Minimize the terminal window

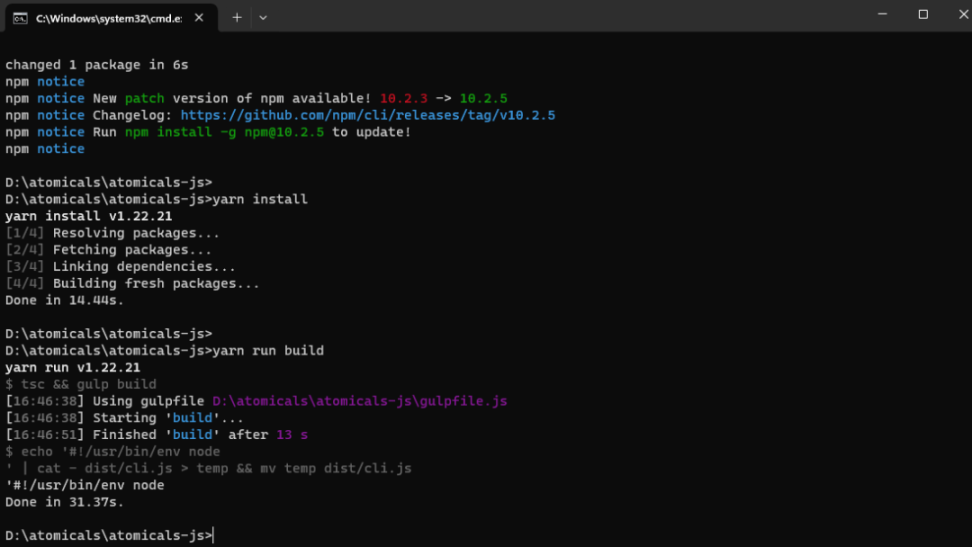tap(882, 15)
